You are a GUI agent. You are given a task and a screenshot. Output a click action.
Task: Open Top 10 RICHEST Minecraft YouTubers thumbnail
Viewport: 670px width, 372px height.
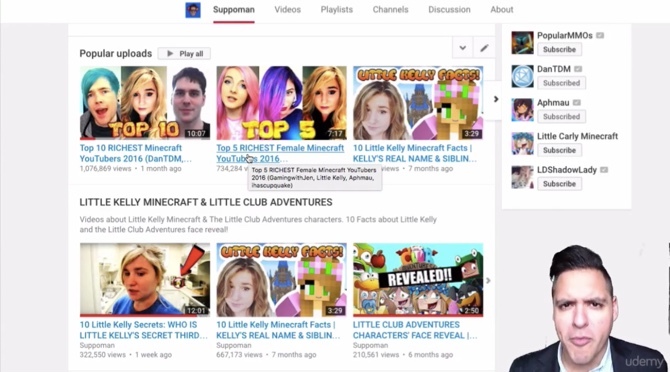pyautogui.click(x=145, y=103)
